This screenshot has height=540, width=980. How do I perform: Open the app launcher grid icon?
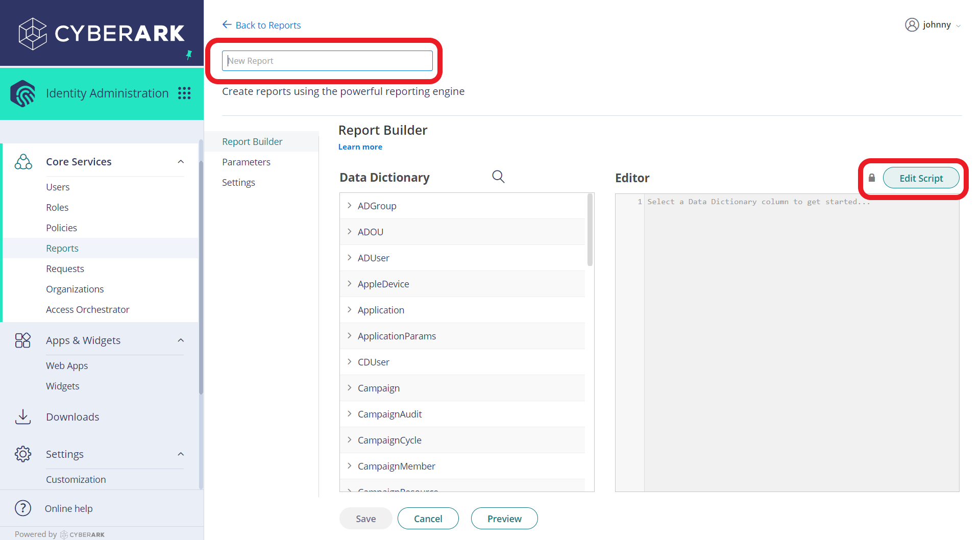[185, 93]
